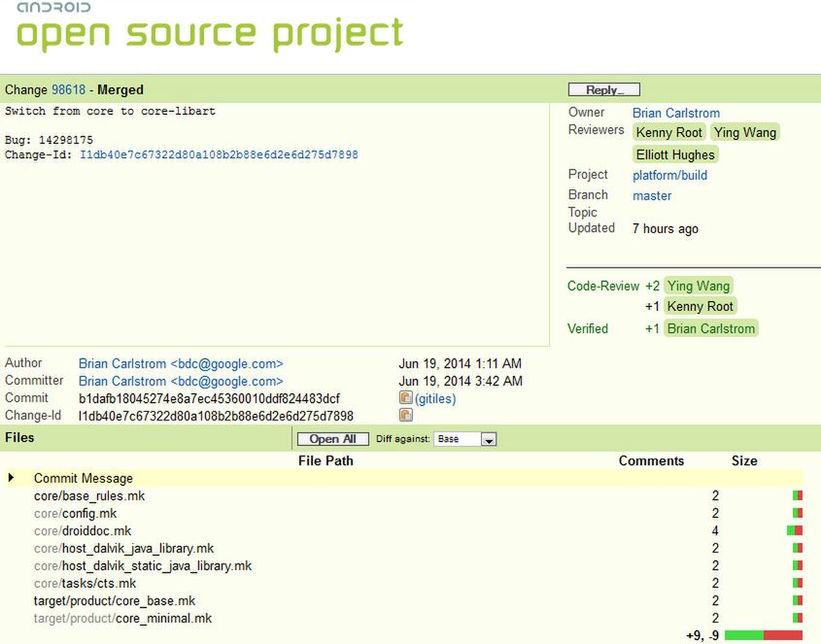This screenshot has height=644, width=821.
Task: Open the Change-Id link in commit message
Action: (219, 154)
